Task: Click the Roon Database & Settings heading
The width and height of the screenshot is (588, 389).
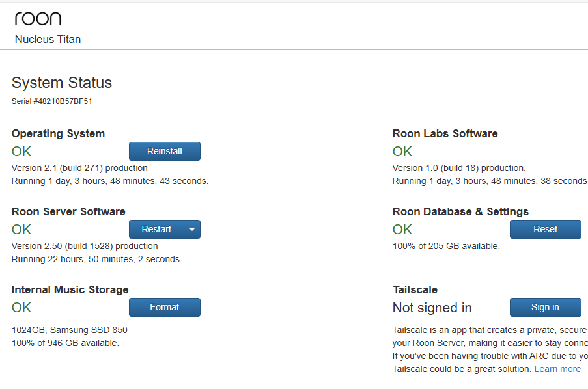Action: click(x=460, y=211)
